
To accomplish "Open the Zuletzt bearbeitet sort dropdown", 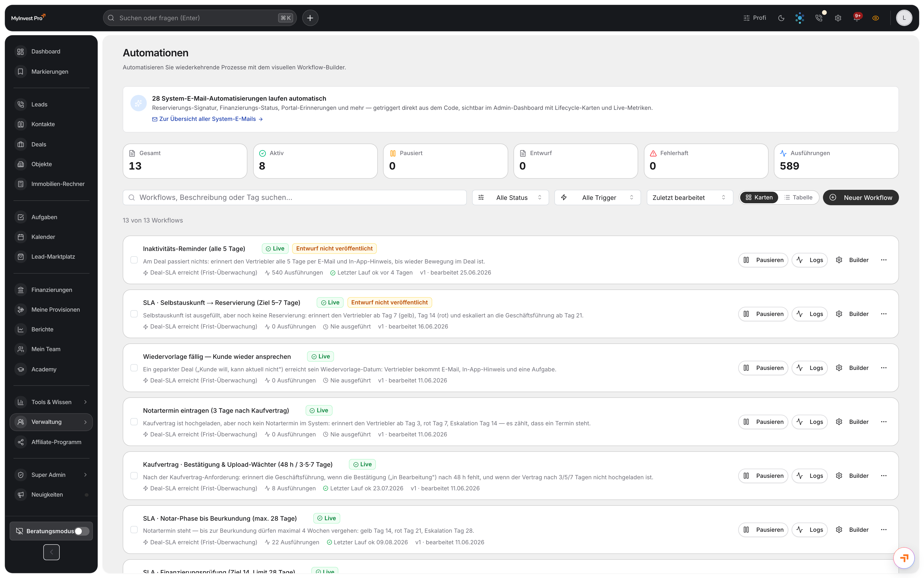I will (690, 198).
